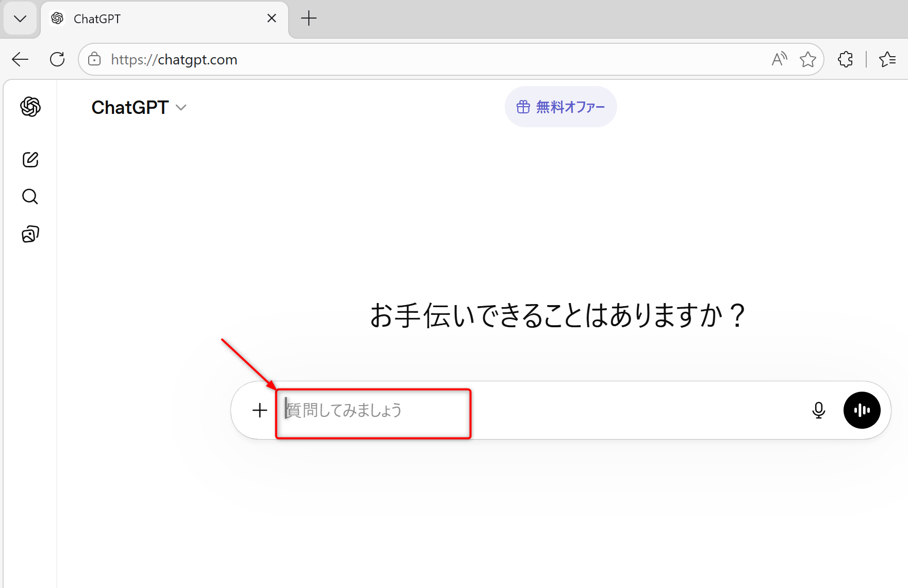
Task: Click the browser extensions puzzle icon
Action: tap(845, 60)
